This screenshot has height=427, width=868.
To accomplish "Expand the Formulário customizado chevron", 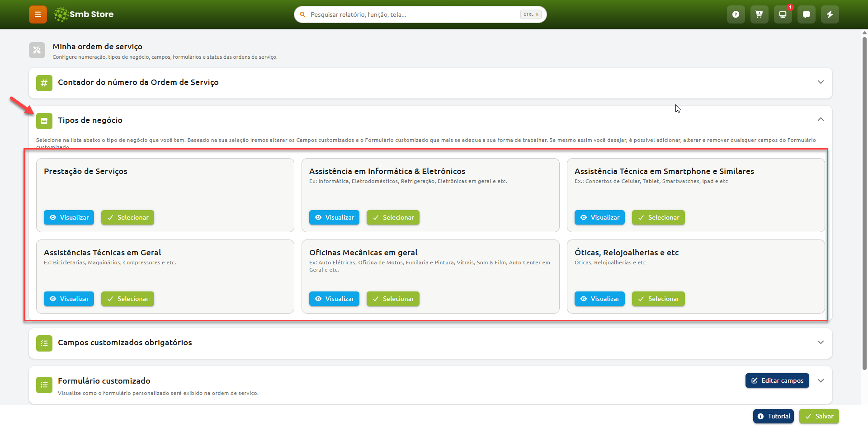I will [x=821, y=380].
